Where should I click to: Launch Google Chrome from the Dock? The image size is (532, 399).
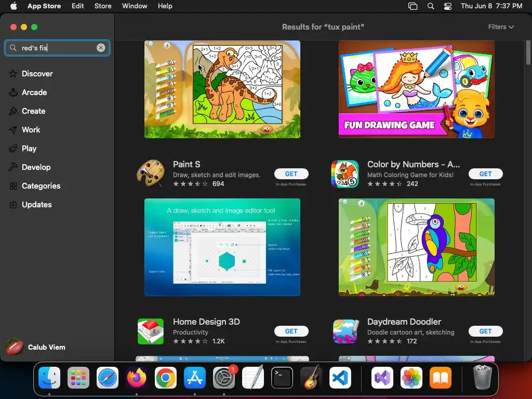click(x=166, y=378)
